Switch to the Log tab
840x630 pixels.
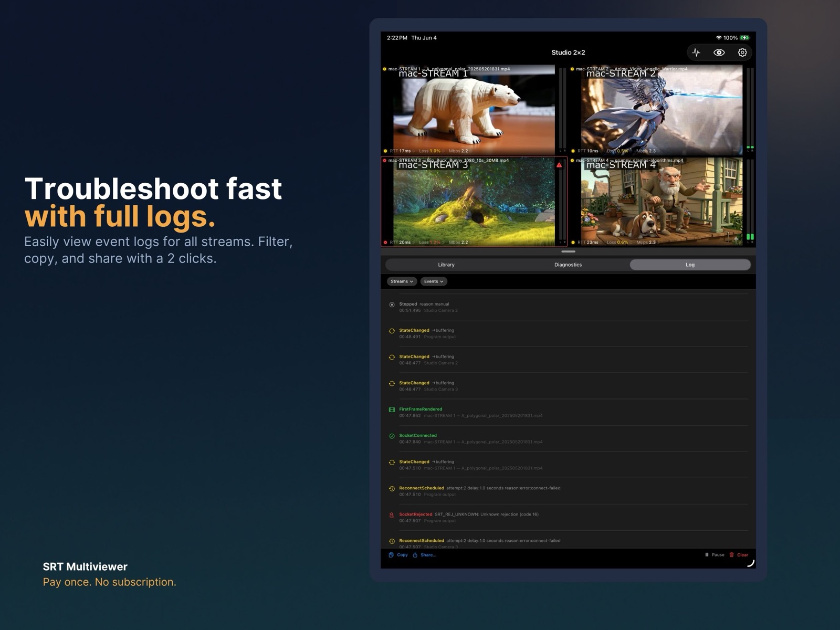[690, 265]
